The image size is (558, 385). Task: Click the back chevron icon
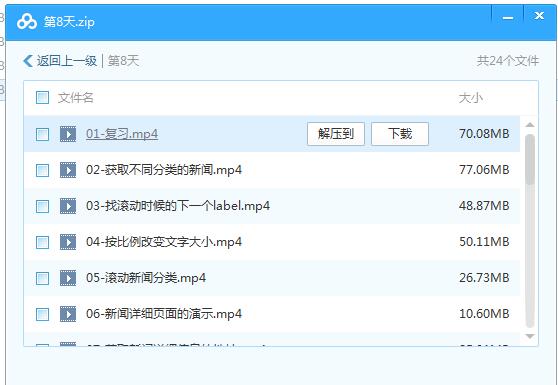[x=28, y=61]
